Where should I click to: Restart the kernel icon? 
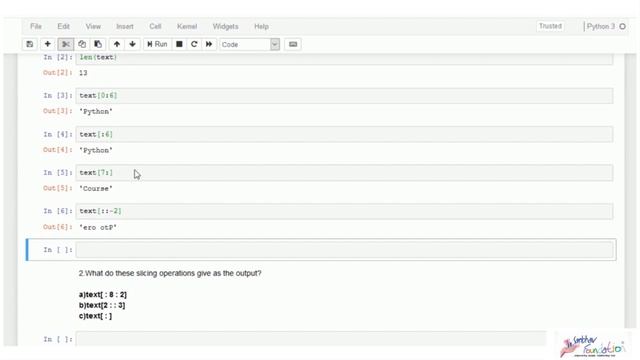pos(194,44)
